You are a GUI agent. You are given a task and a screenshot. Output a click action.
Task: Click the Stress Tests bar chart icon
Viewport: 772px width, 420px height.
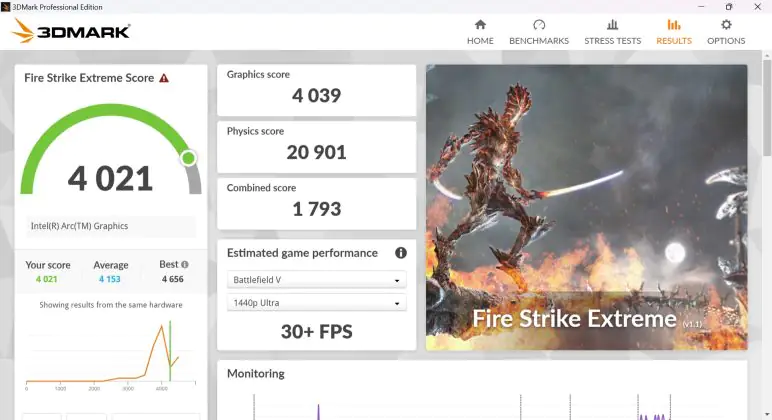612,25
